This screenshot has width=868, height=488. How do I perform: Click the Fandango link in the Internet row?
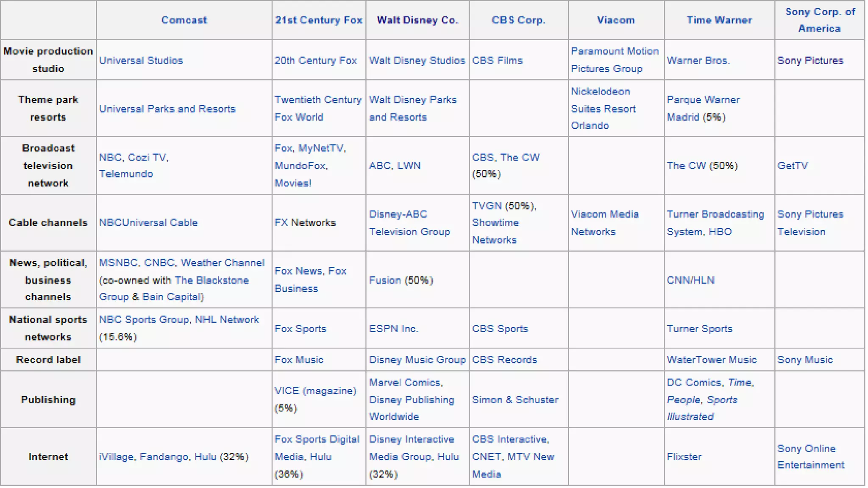(164, 456)
